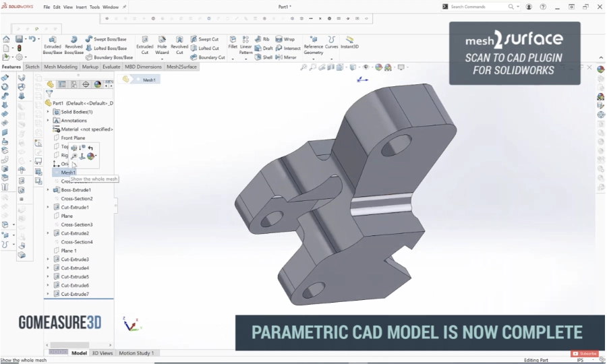Switch to the Motion Study 1 tab
Viewport: 607px width, 364px height.
136,353
